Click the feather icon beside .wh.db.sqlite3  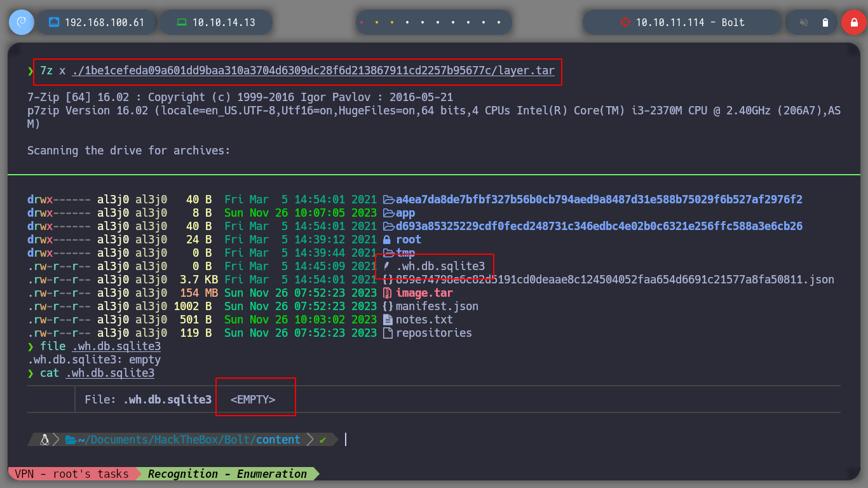(x=386, y=266)
